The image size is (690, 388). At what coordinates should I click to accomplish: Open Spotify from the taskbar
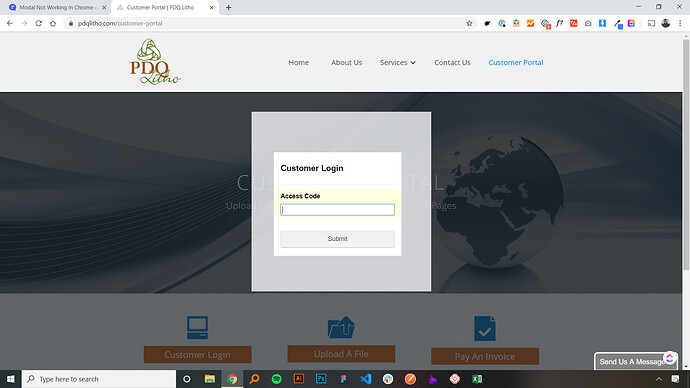coord(276,379)
